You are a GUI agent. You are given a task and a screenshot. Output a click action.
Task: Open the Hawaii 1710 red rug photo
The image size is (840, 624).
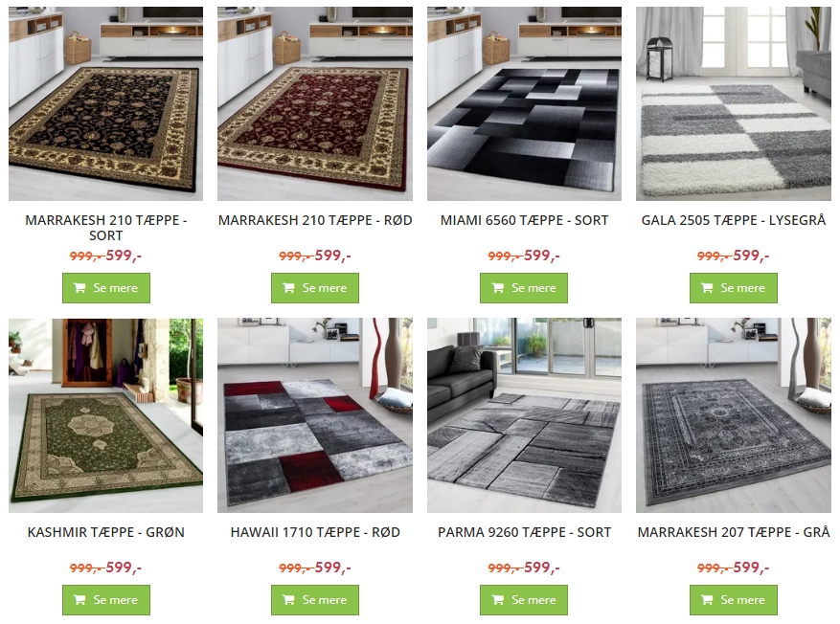[x=315, y=415]
